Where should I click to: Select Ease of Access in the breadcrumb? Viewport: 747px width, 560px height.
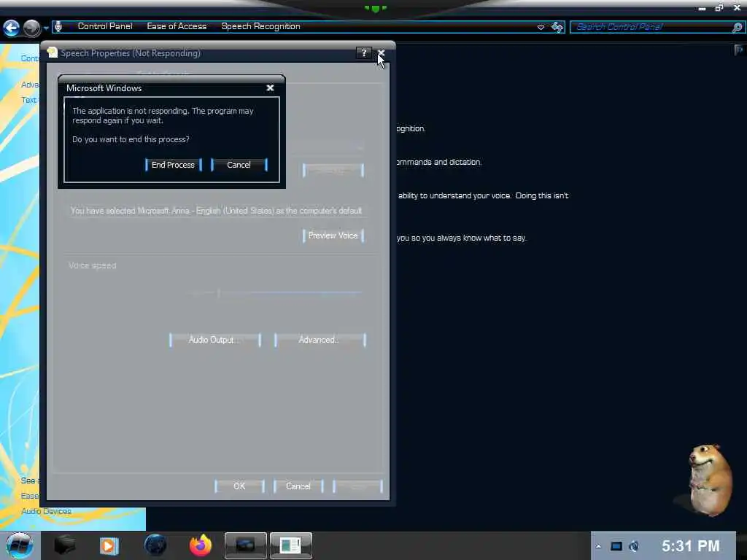coord(177,27)
